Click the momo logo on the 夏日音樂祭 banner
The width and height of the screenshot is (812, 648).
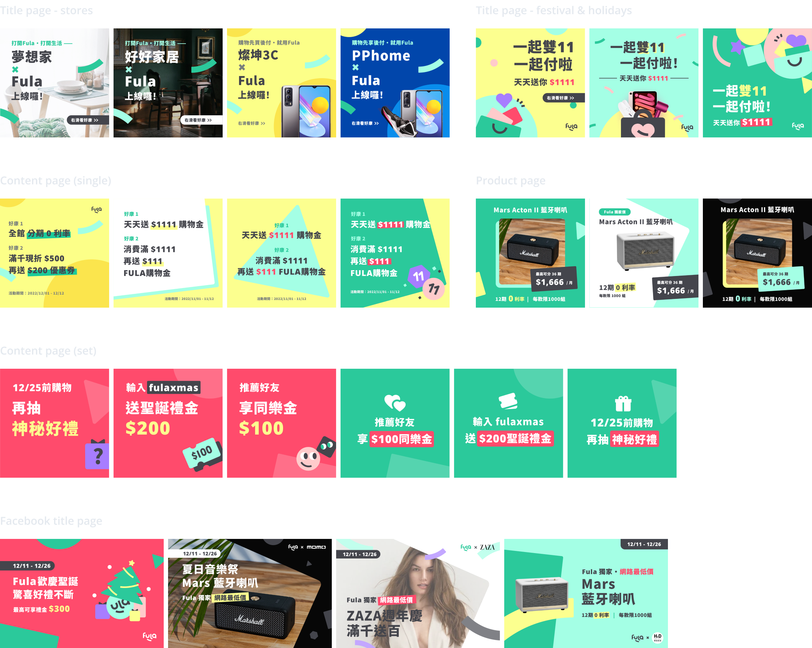coord(316,547)
